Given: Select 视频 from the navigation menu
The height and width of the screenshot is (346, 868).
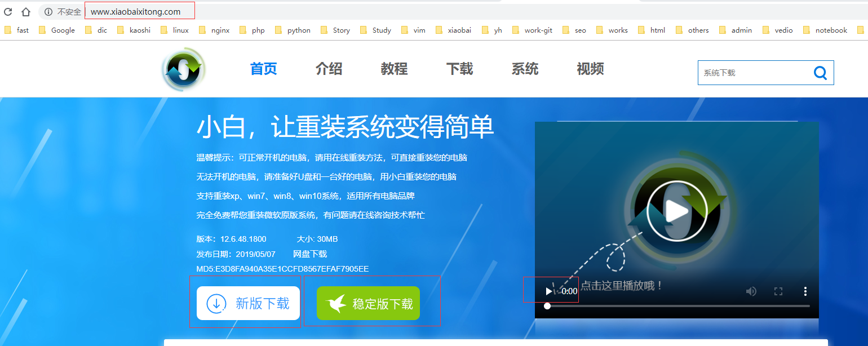Looking at the screenshot, I should 590,69.
